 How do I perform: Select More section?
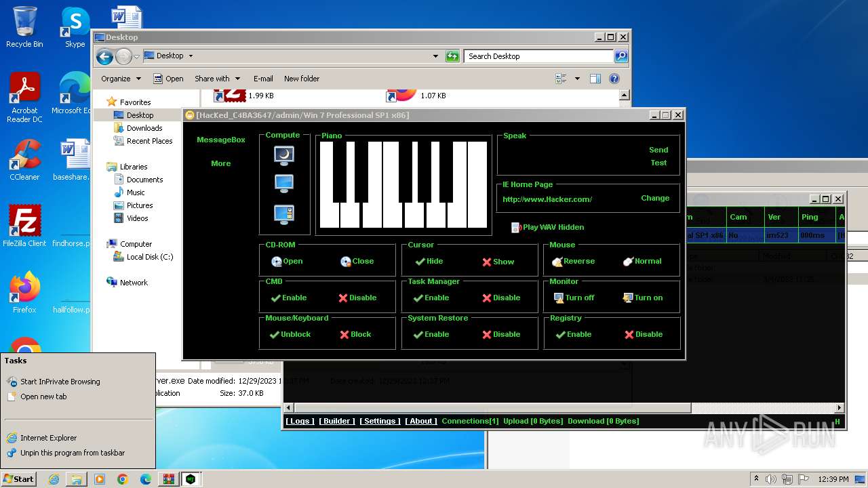click(x=221, y=163)
